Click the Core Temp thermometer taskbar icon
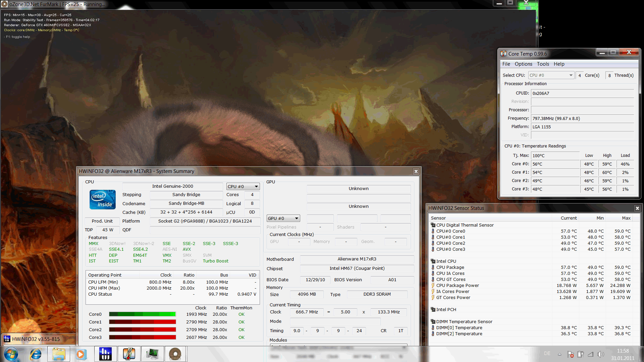Image resolution: width=644 pixels, height=362 pixels. click(x=129, y=354)
